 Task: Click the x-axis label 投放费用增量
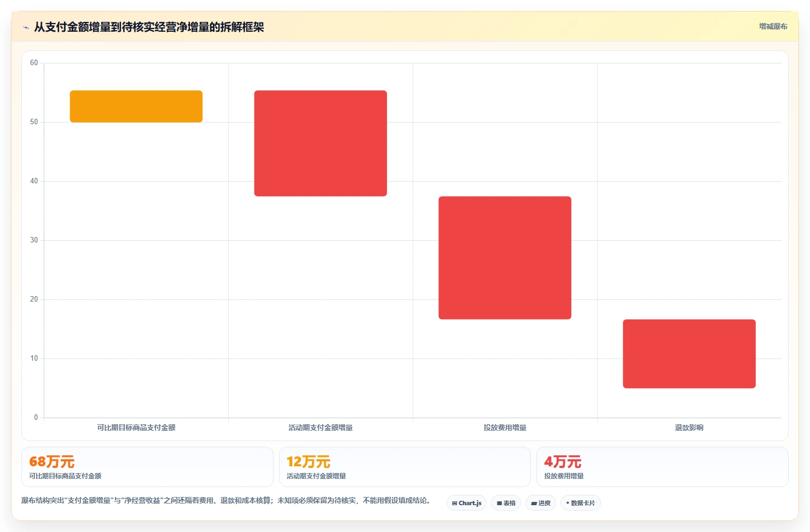pyautogui.click(x=505, y=427)
